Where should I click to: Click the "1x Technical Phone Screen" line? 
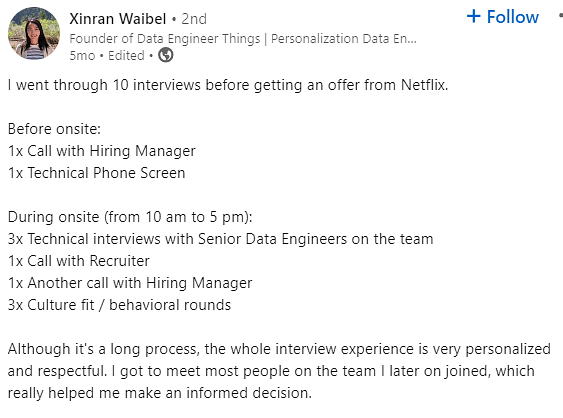97,173
